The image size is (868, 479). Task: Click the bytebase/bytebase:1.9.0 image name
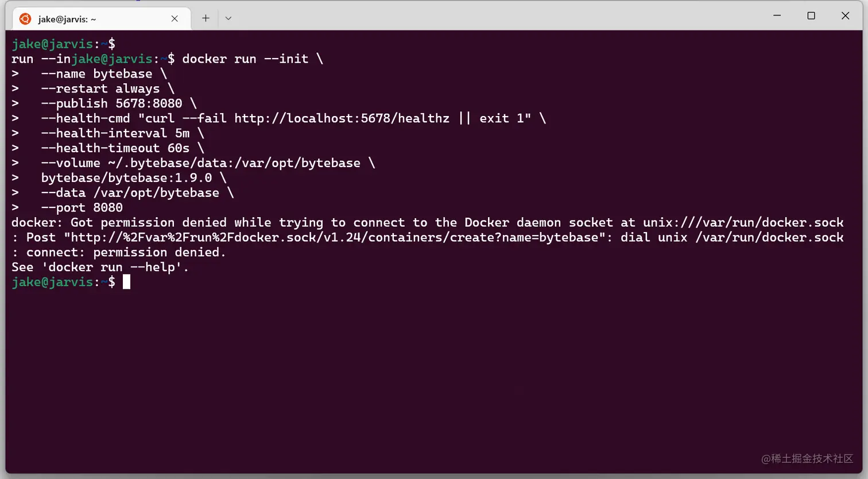[126, 178]
